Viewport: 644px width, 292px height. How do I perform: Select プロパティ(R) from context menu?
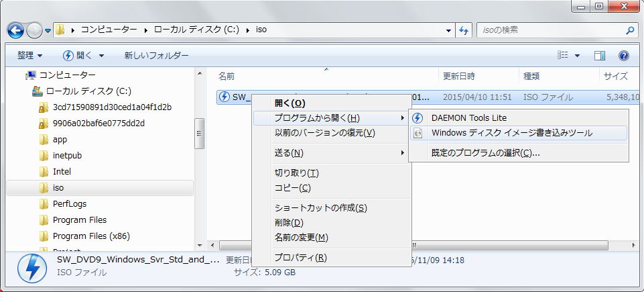coord(300,258)
